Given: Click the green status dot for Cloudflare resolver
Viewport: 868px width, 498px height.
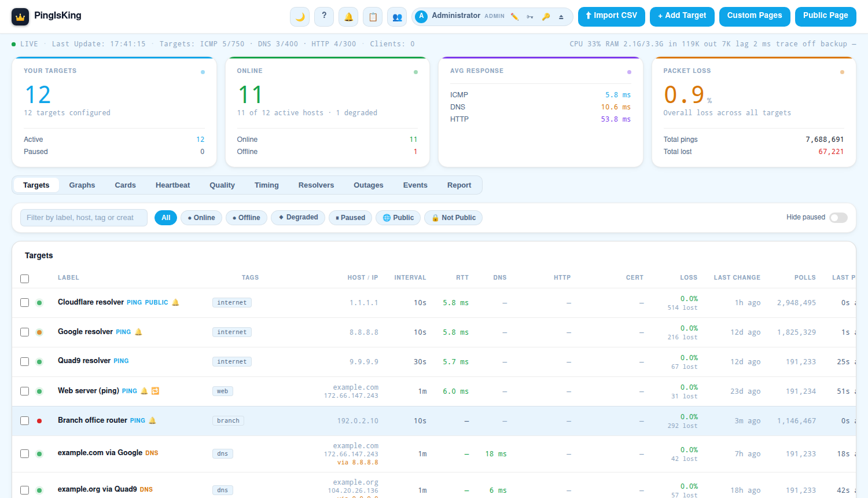Looking at the screenshot, I should pos(39,303).
